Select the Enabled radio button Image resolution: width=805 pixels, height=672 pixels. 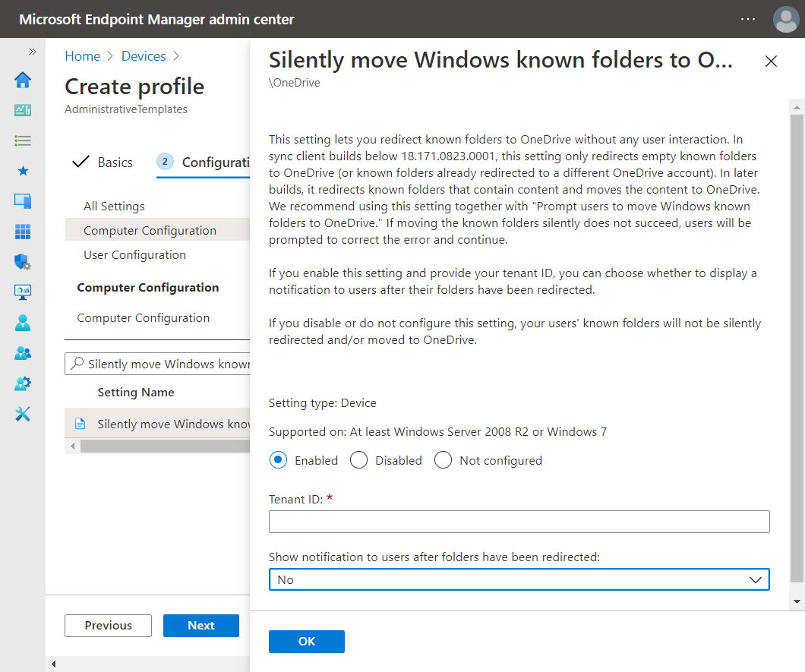[278, 460]
